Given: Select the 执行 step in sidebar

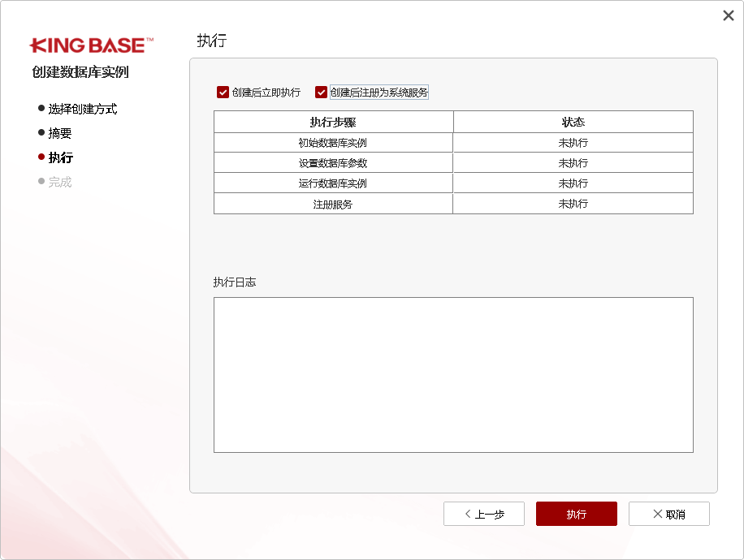Looking at the screenshot, I should coord(60,157).
